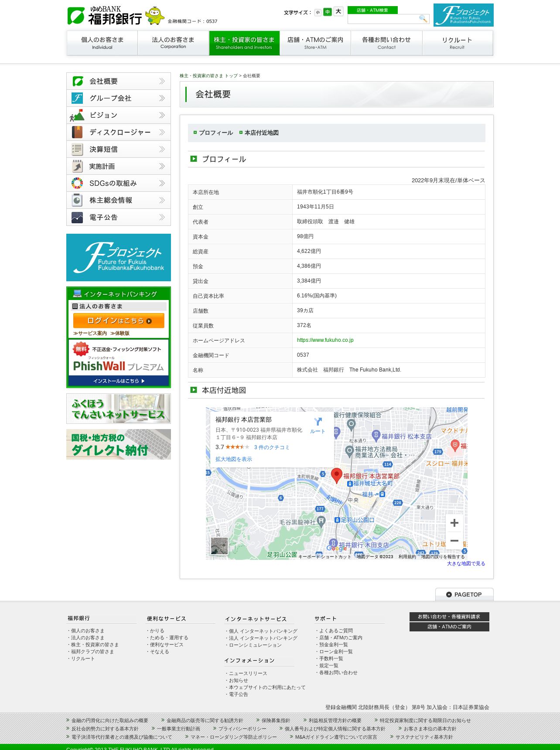Click the orange ログインはこちら button
The width and height of the screenshot is (560, 750).
pyautogui.click(x=119, y=320)
